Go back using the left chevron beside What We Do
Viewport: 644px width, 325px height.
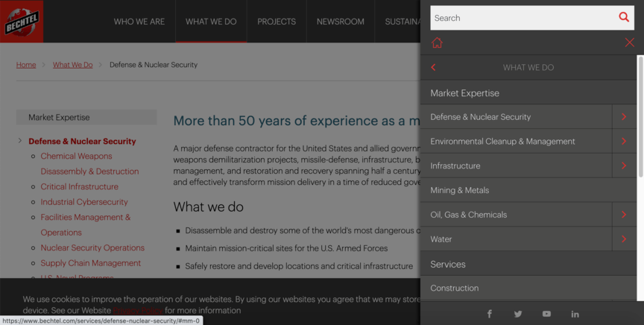coord(433,67)
